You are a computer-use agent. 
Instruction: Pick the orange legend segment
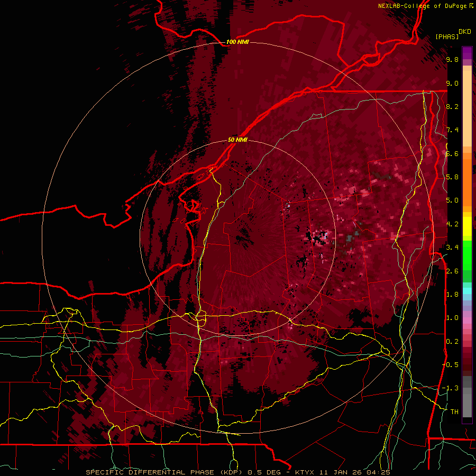click(x=467, y=182)
